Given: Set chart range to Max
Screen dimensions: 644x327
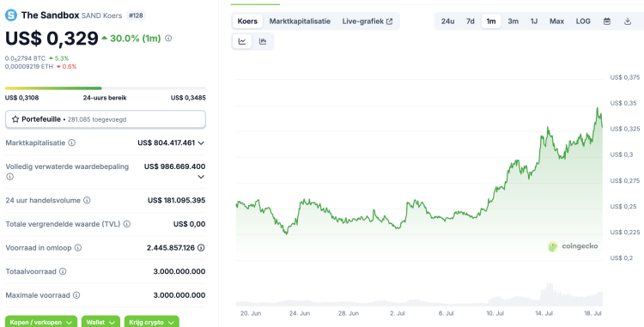Looking at the screenshot, I should coord(557,21).
